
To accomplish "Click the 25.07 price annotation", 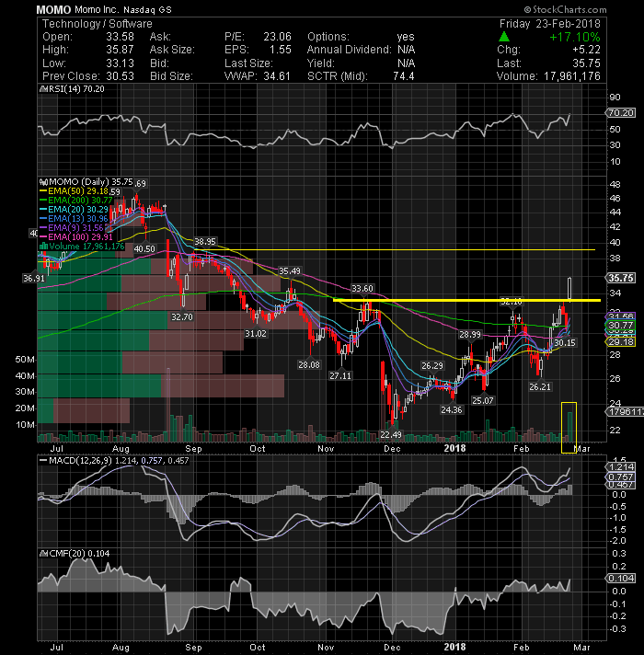I will [483, 401].
